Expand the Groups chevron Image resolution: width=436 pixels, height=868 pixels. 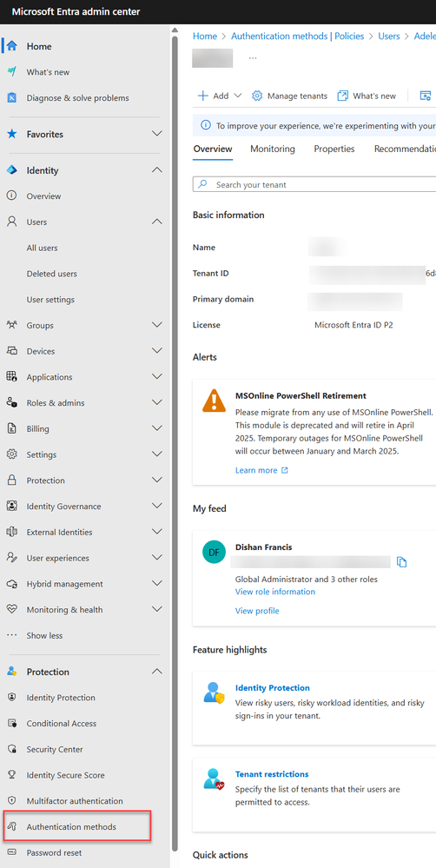tap(157, 325)
